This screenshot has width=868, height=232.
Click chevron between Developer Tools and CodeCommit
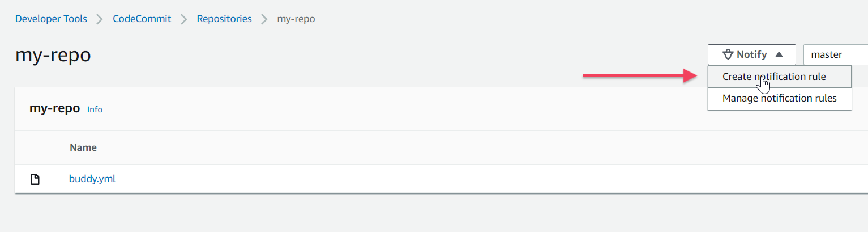click(100, 19)
